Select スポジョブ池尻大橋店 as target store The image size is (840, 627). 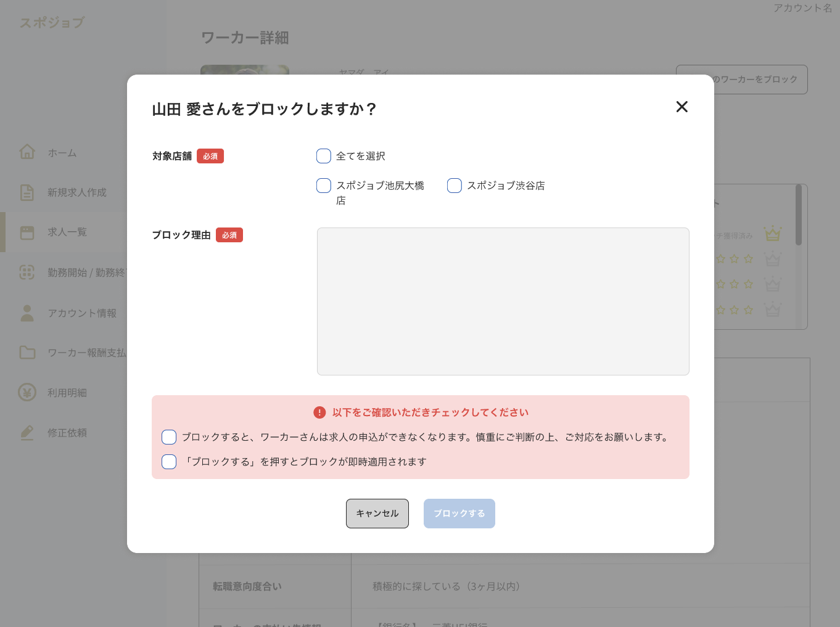pyautogui.click(x=323, y=185)
